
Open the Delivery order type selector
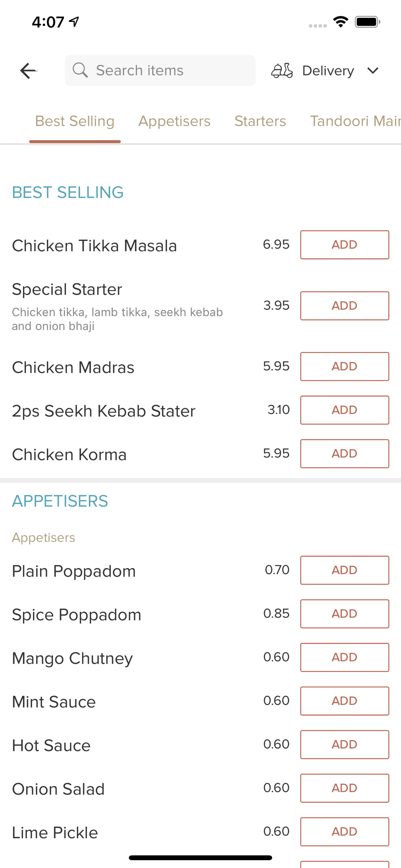[325, 70]
